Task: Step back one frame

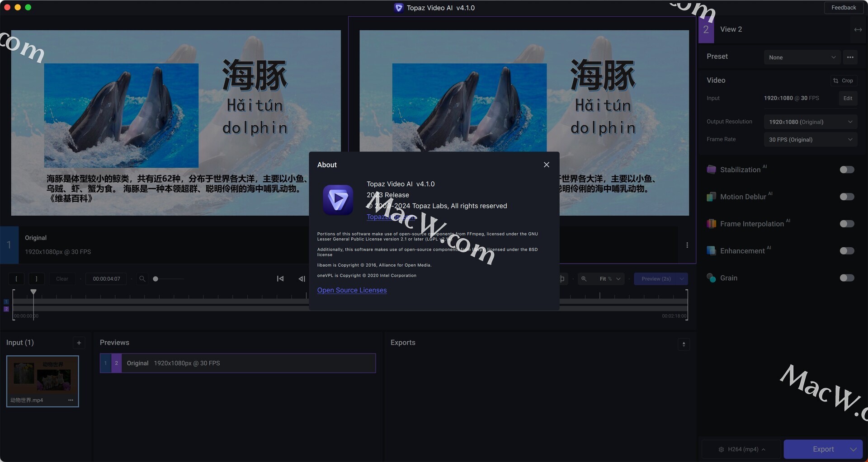Action: pos(302,279)
